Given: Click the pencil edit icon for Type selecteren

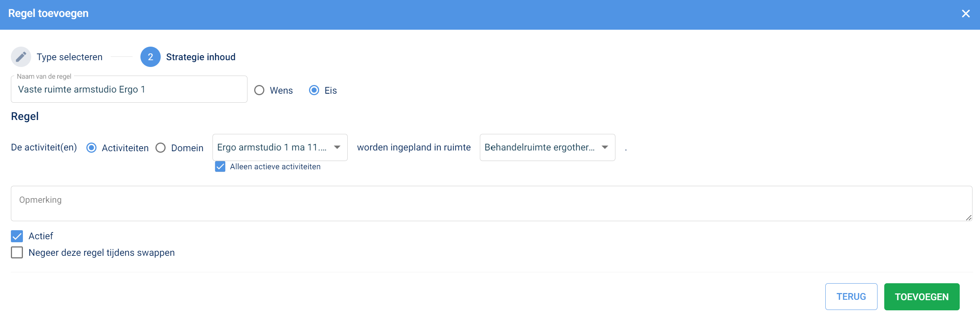Looking at the screenshot, I should click(x=21, y=57).
